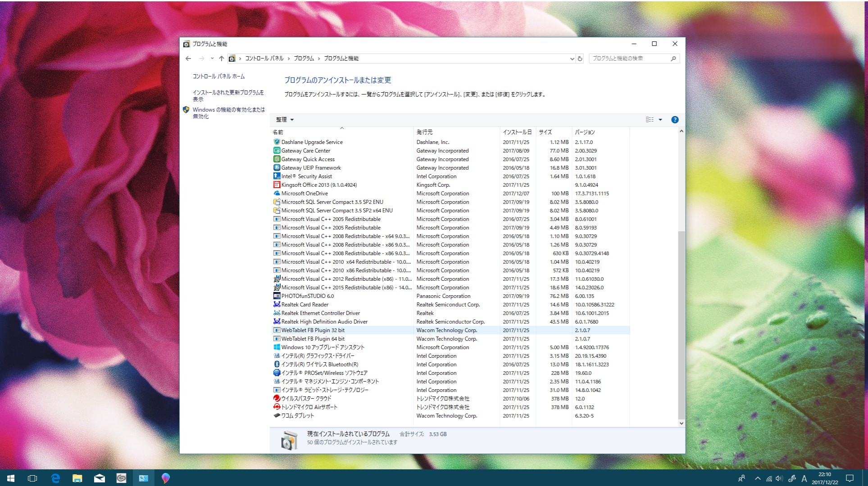Viewport: 868px width, 486px height.
Task: Open the 整理 dropdown menu
Action: [285, 120]
